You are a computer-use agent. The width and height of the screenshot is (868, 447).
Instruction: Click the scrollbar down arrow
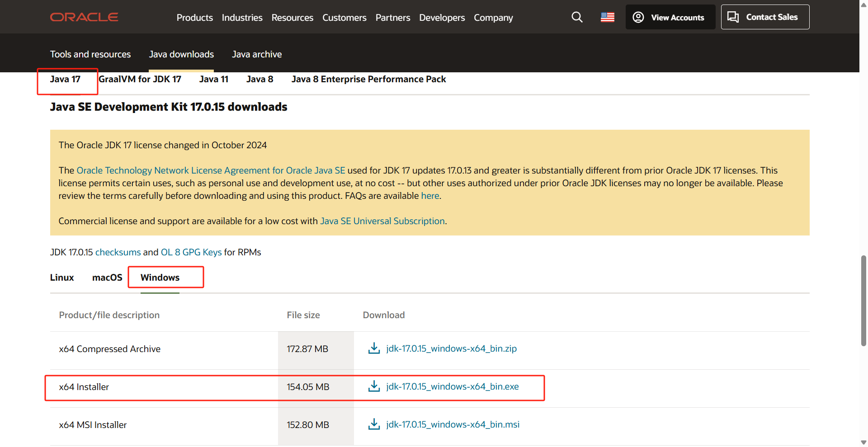(x=863, y=442)
